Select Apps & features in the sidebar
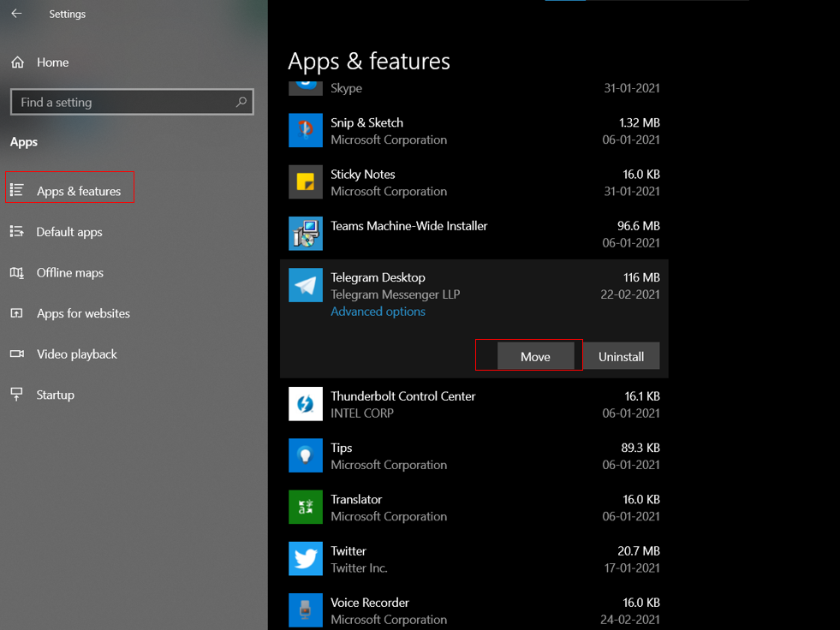Image resolution: width=840 pixels, height=630 pixels. click(79, 191)
